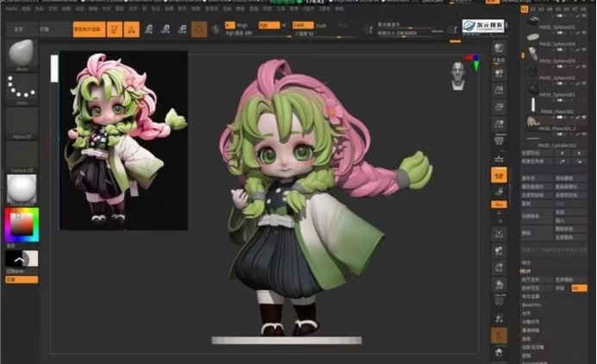Click the head-shaped camera view indicator
Image resolution: width=597 pixels, height=364 pixels.
(458, 76)
